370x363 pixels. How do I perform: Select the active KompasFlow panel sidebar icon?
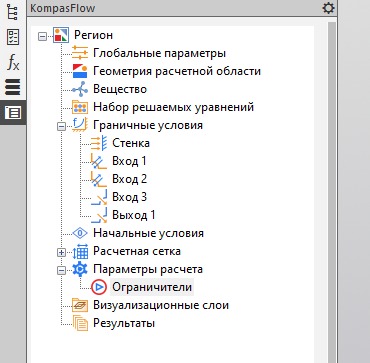(13, 113)
